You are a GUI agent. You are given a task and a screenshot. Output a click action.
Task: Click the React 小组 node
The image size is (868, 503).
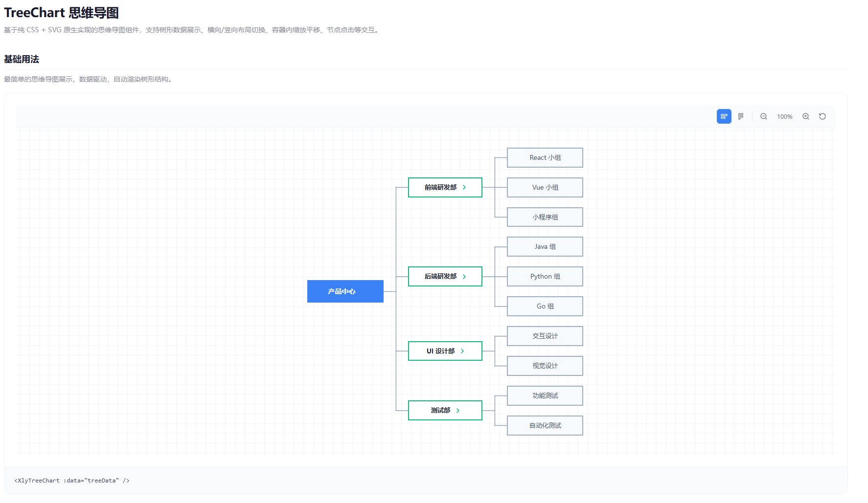(x=545, y=157)
